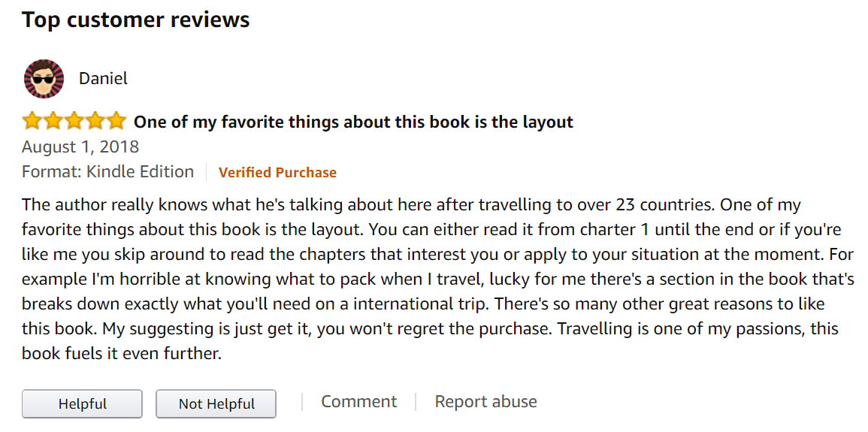Viewport: 868px width, 432px height.
Task: Select the Report abuse link
Action: click(x=485, y=402)
